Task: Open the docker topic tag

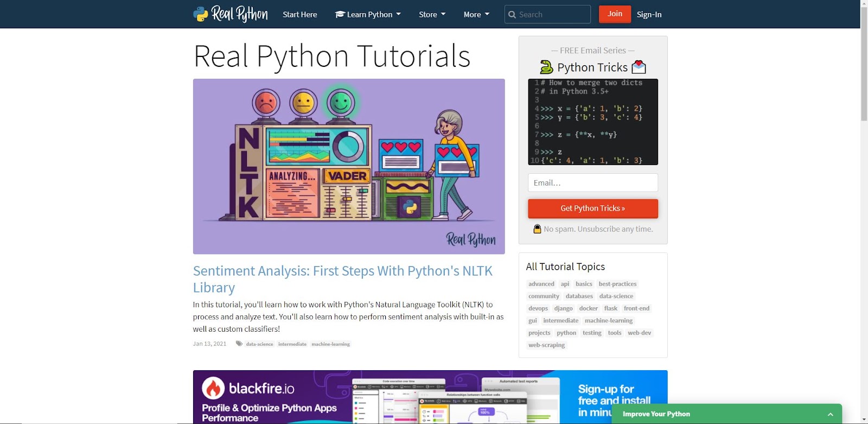Action: (x=588, y=308)
